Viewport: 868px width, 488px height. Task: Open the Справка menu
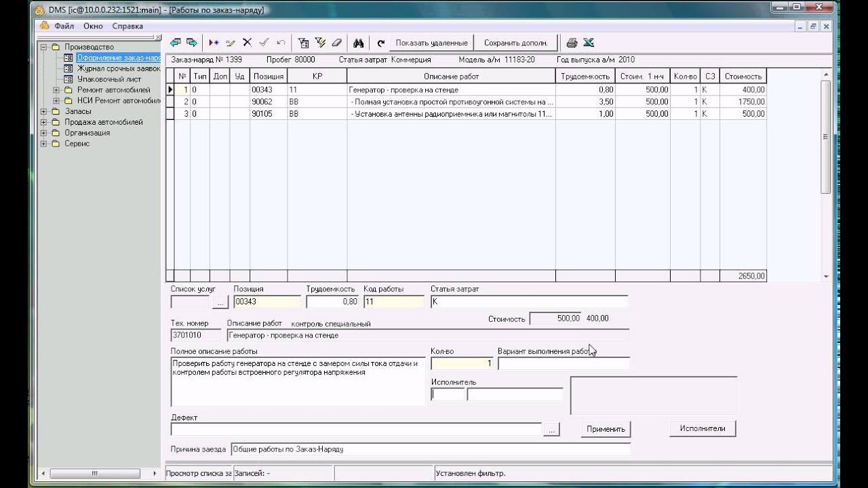(x=127, y=26)
